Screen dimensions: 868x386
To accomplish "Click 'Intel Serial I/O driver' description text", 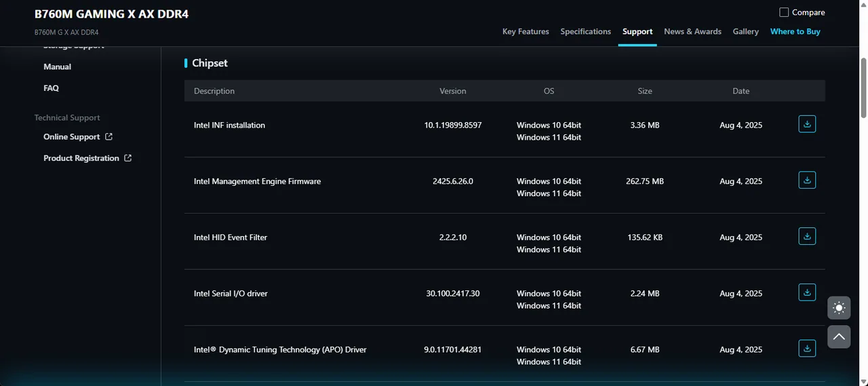I will pyautogui.click(x=231, y=294).
